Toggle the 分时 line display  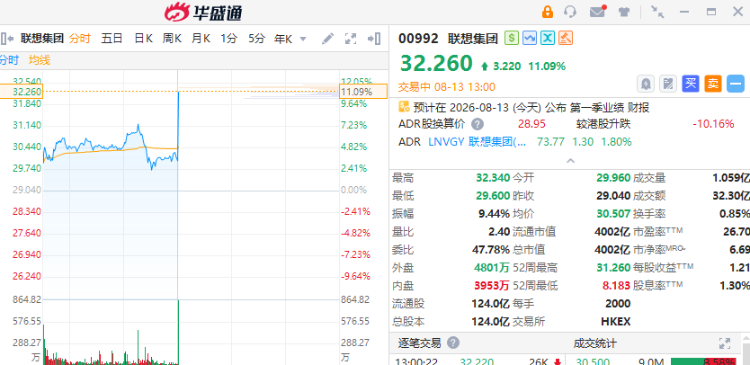click(x=9, y=60)
